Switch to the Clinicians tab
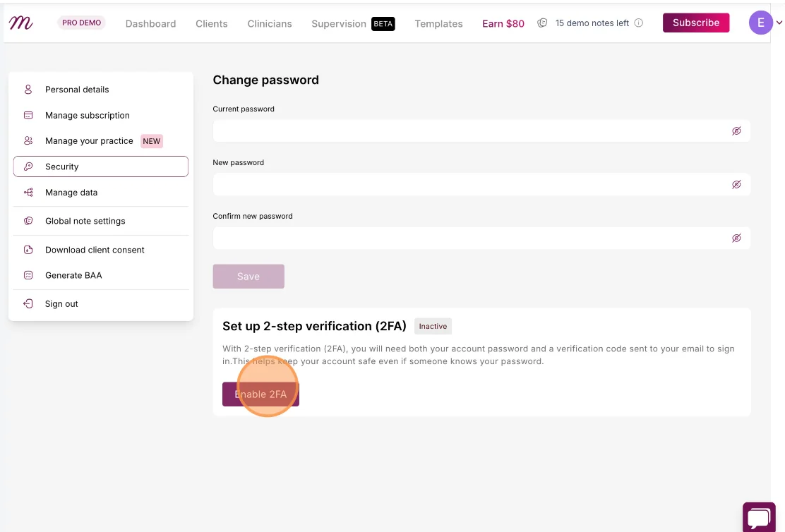Screen dimensions: 785x532 pos(270,23)
